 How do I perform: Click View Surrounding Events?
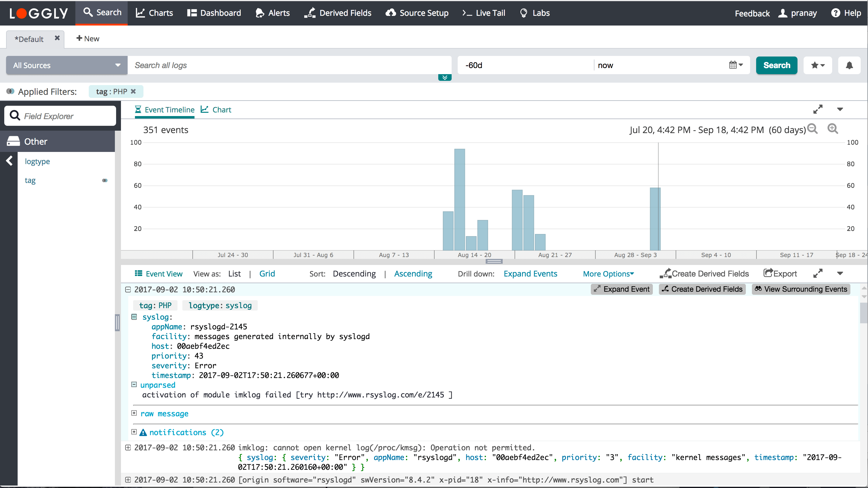(x=801, y=289)
